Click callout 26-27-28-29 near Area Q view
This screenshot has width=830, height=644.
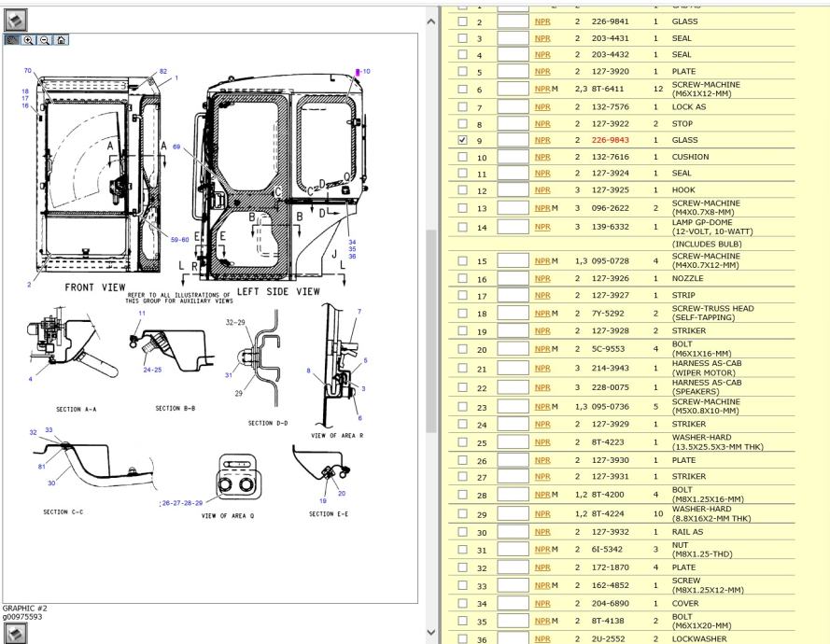tap(182, 503)
